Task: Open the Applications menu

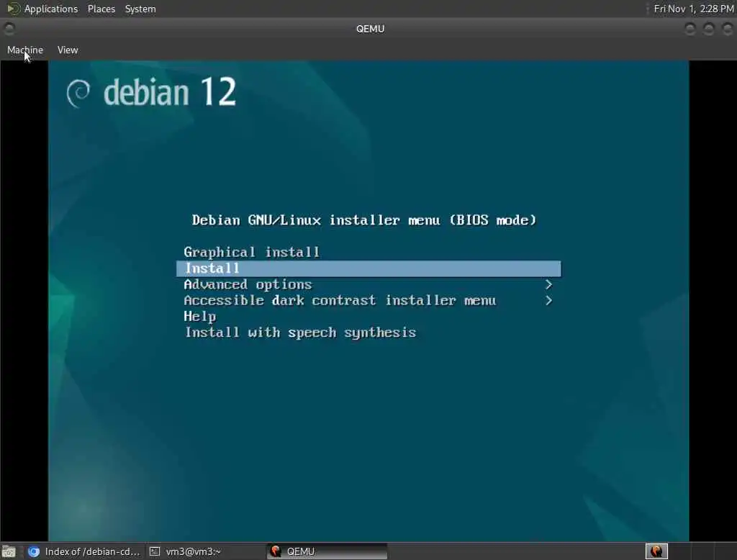Action: pos(51,9)
